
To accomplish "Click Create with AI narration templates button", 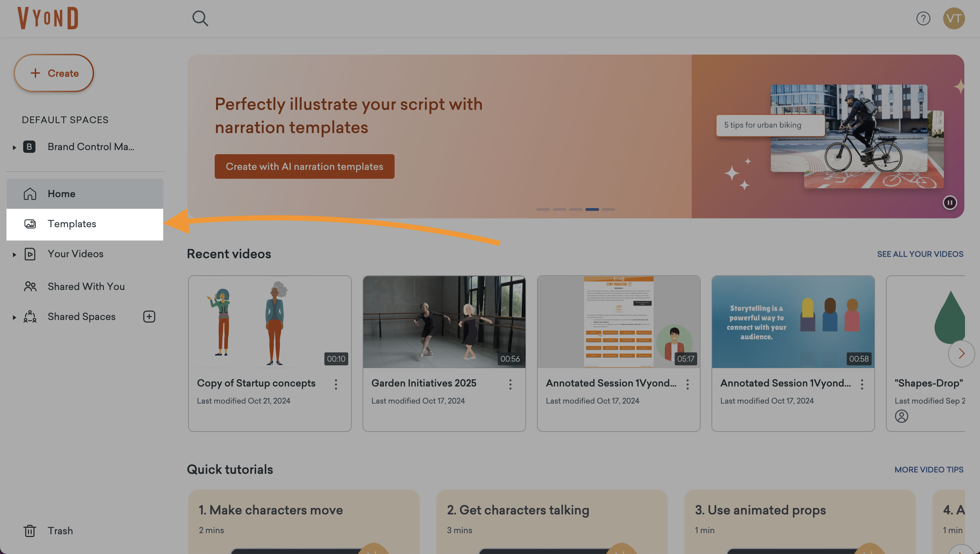I will (304, 166).
